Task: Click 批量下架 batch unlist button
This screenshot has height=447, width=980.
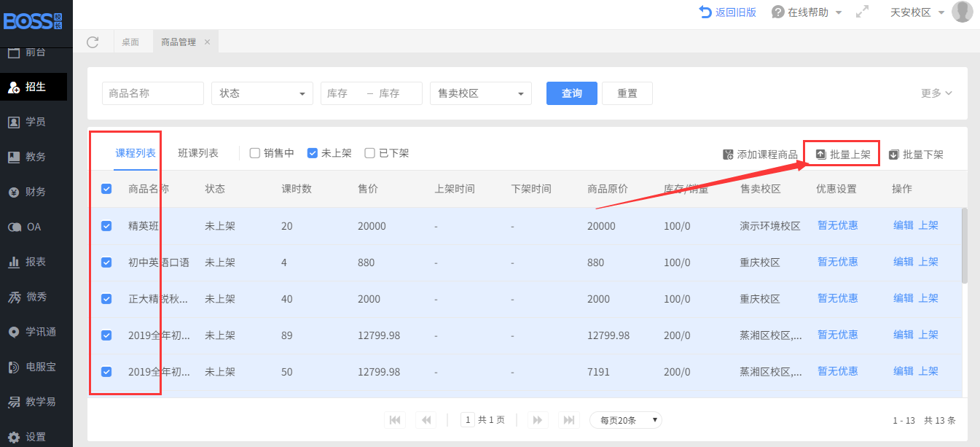Action: tap(916, 155)
